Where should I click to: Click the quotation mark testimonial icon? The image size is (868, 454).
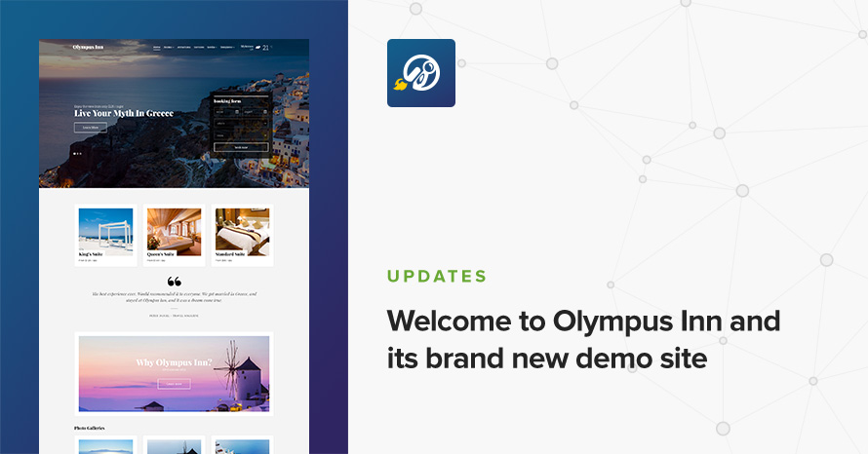pyautogui.click(x=175, y=283)
